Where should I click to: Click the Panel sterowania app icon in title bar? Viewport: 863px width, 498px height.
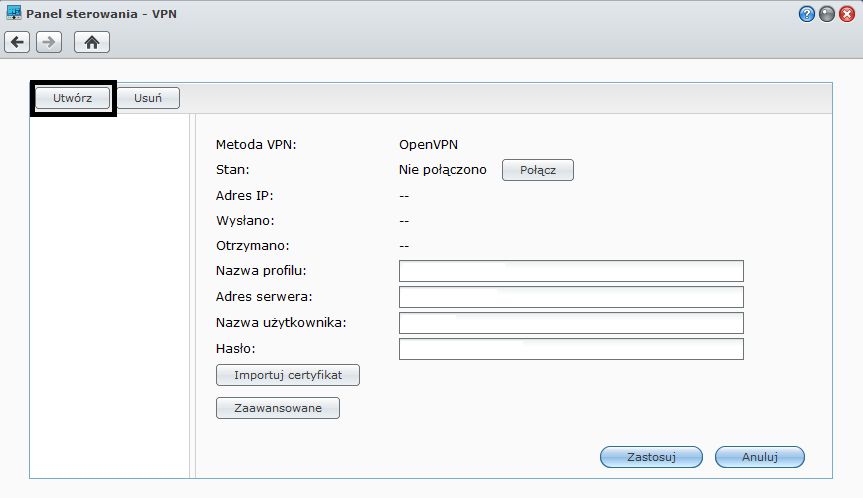point(14,13)
